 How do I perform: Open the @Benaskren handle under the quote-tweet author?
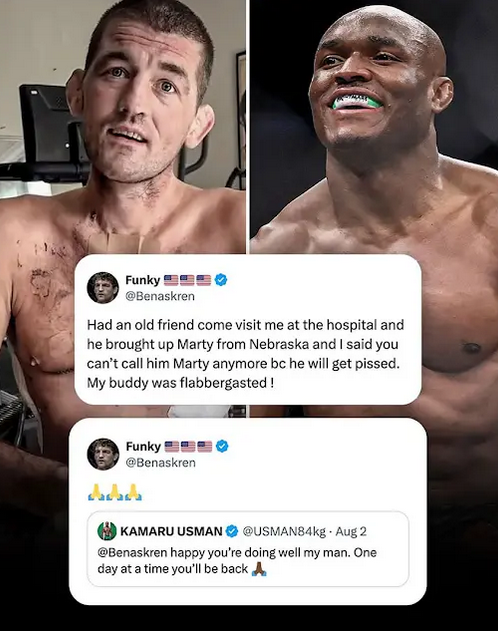tap(161, 463)
